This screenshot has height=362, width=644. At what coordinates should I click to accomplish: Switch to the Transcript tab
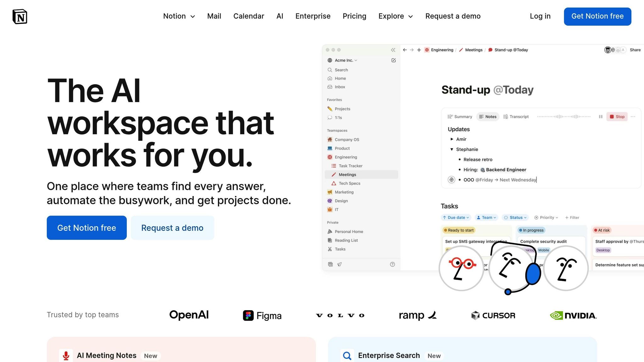click(x=516, y=117)
